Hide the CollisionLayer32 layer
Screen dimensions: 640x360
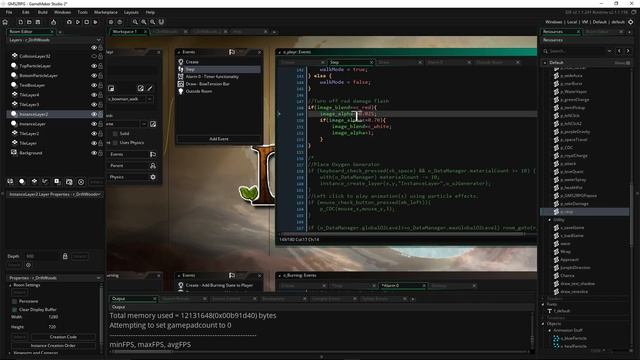coord(94,56)
